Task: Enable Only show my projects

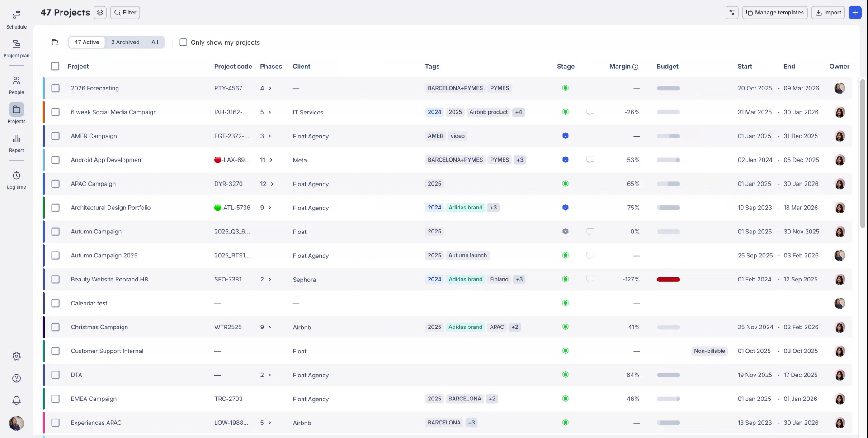Action: coord(183,42)
